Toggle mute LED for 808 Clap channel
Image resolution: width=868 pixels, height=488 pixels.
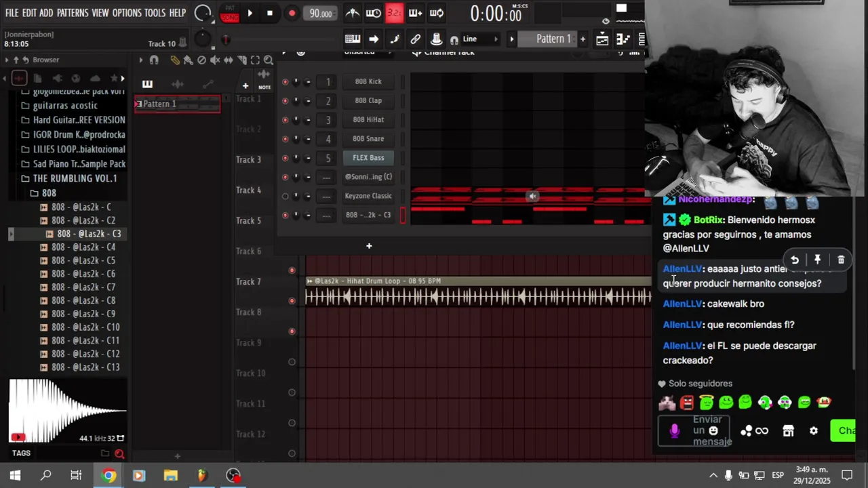(285, 100)
